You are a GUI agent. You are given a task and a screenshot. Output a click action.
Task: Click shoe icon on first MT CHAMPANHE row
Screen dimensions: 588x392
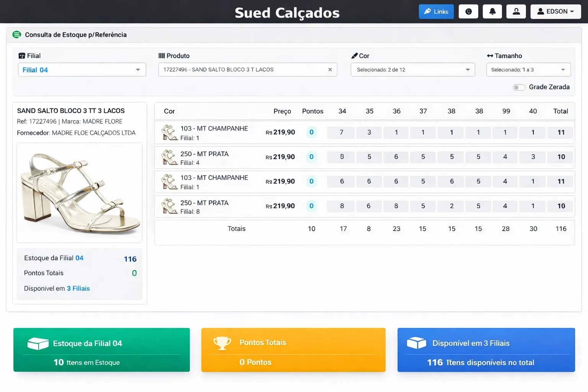(169, 132)
